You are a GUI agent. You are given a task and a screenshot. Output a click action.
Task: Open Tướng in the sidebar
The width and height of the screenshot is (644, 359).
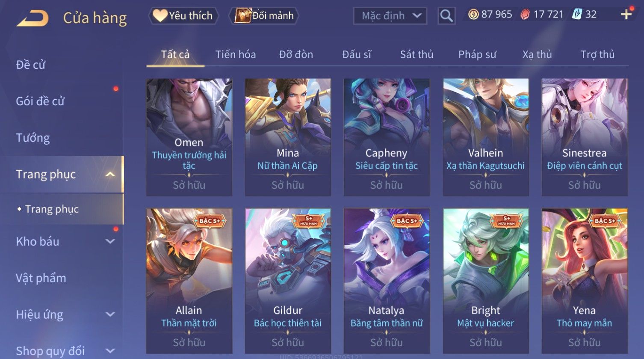(x=33, y=138)
